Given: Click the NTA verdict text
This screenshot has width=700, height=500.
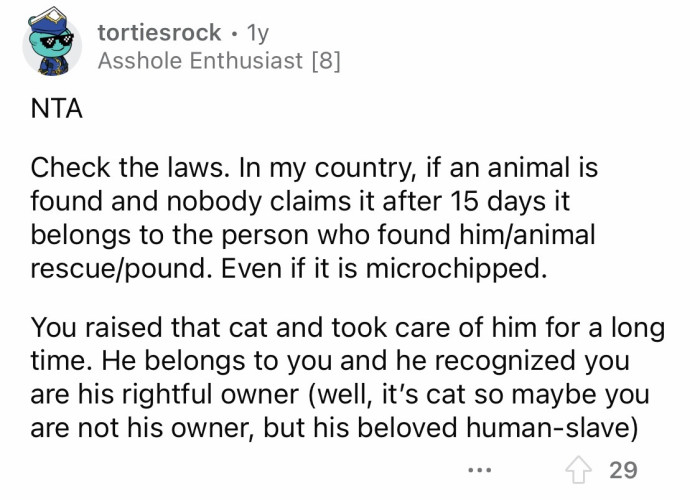Looking at the screenshot, I should pos(55,108).
